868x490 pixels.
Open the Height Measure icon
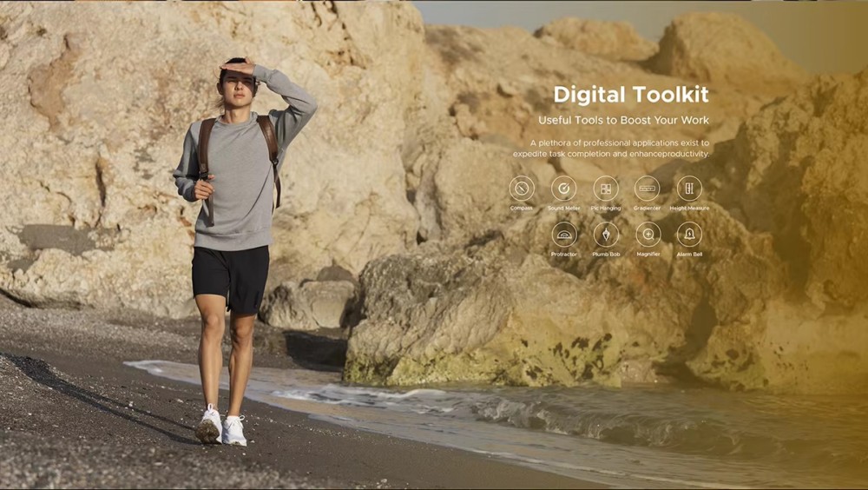(689, 189)
